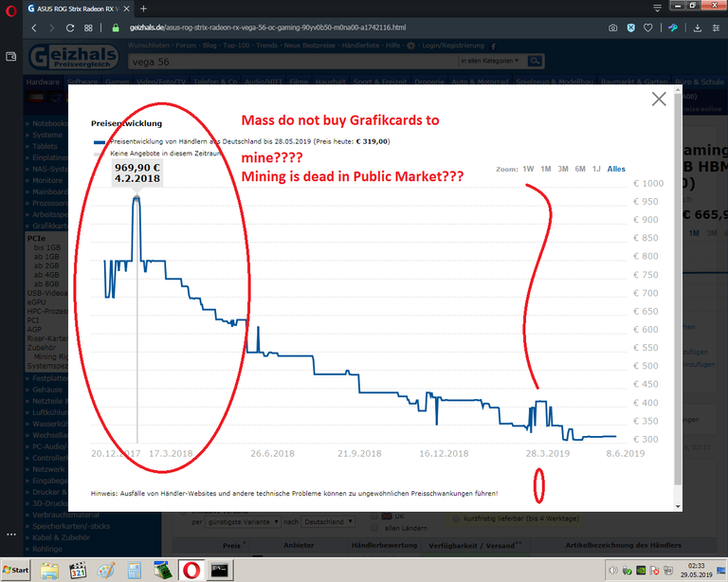The height and width of the screenshot is (582, 728).
Task: Click the taskbar circuit board icon
Action: pos(163,570)
